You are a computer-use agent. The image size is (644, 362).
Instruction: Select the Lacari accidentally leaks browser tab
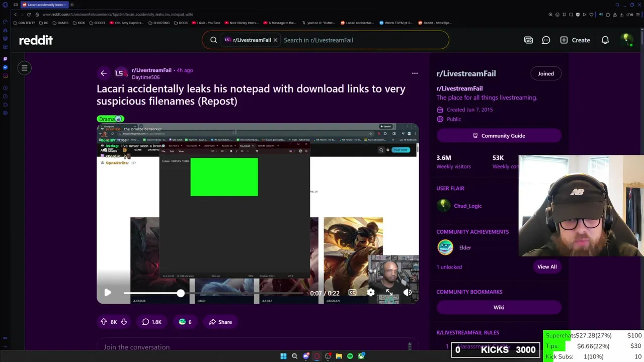(44, 5)
